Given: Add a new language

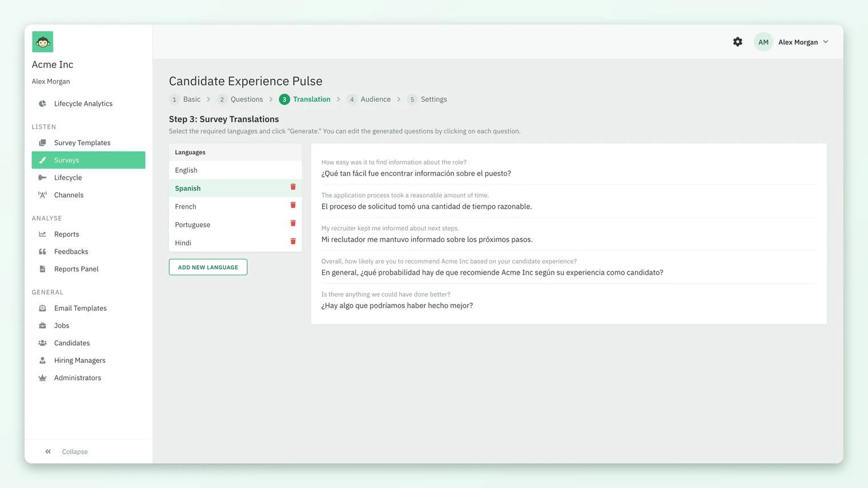Looking at the screenshot, I should coord(208,267).
